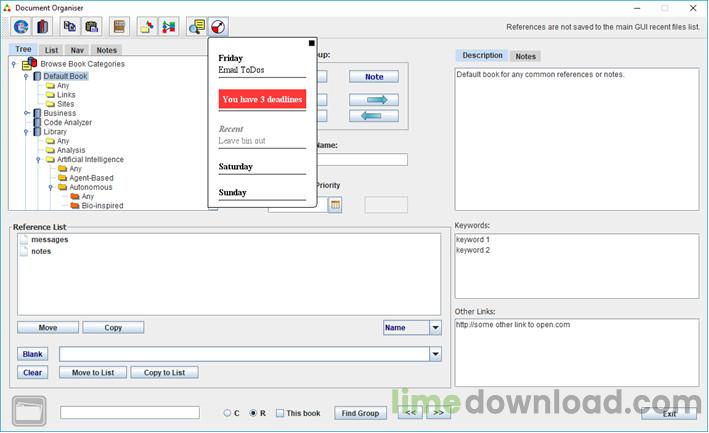The image size is (709, 433).
Task: Enable the This book checkbox
Action: tap(280, 413)
